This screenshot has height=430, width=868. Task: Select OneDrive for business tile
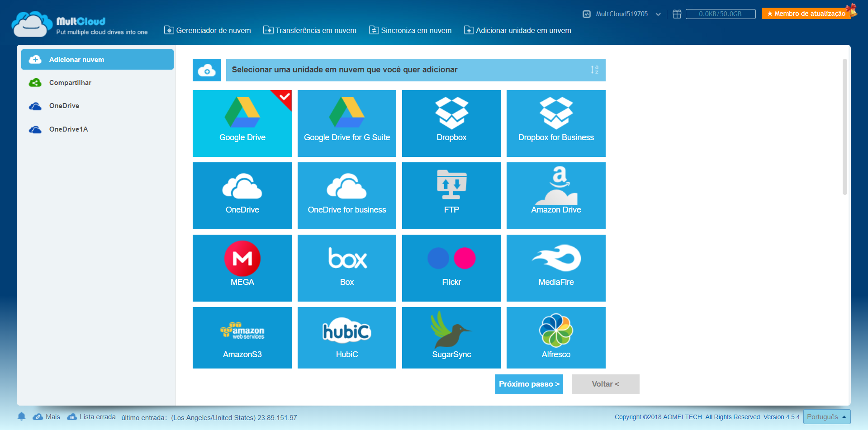coord(347,196)
